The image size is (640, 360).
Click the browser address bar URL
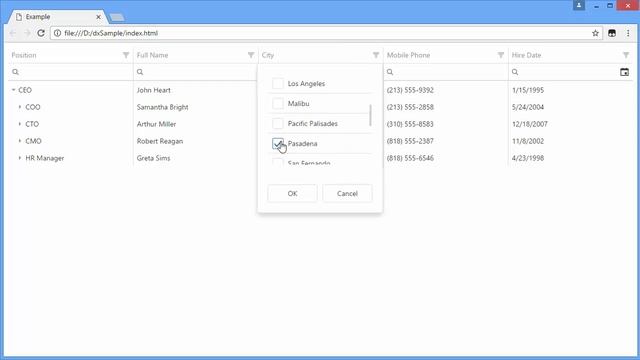click(111, 33)
